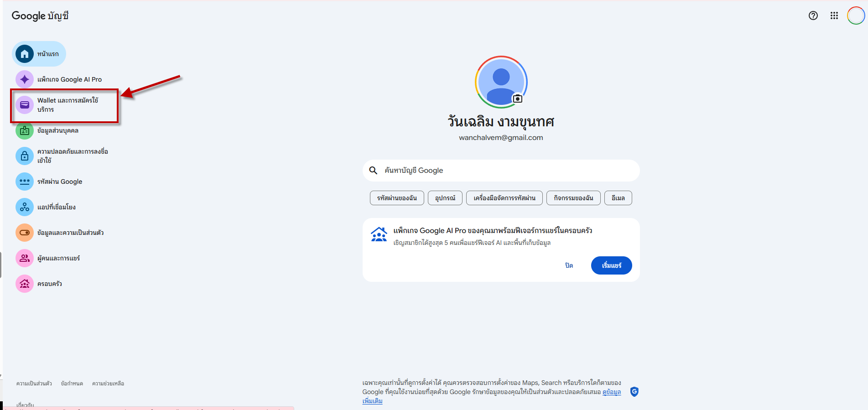This screenshot has width=868, height=410.
Task: Open the รหัสผ่าน Google password dots icon
Action: pos(25,182)
